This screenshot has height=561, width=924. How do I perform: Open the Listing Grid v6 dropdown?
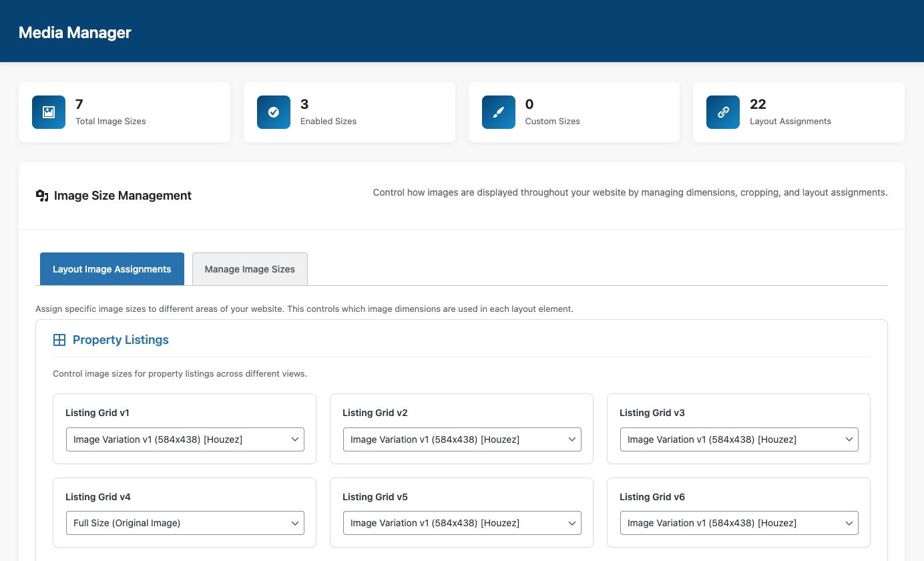click(739, 523)
